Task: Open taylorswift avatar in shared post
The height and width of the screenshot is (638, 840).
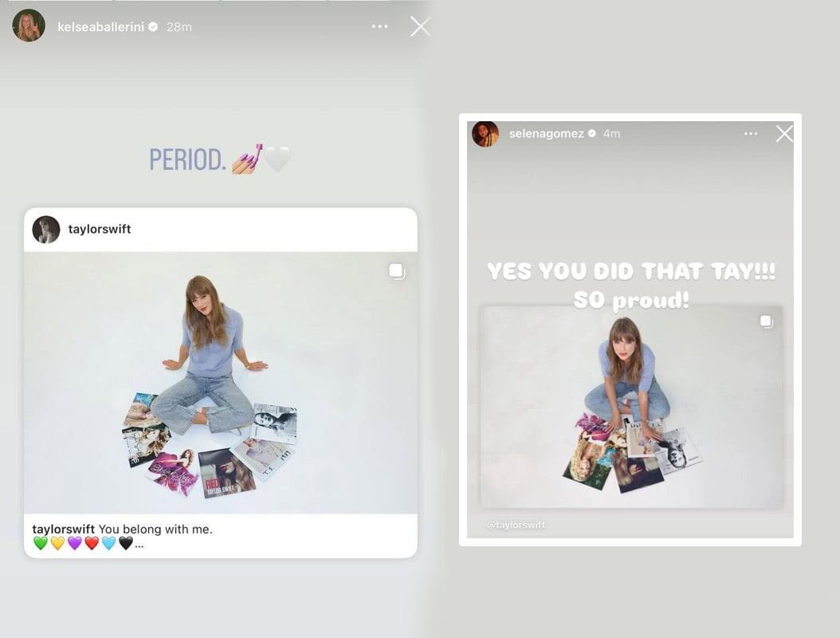Action: 46,230
